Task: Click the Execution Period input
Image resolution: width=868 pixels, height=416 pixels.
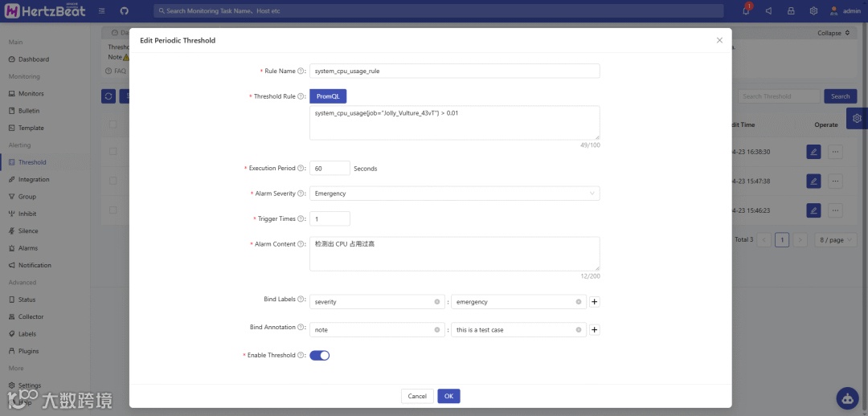Action: pyautogui.click(x=330, y=168)
